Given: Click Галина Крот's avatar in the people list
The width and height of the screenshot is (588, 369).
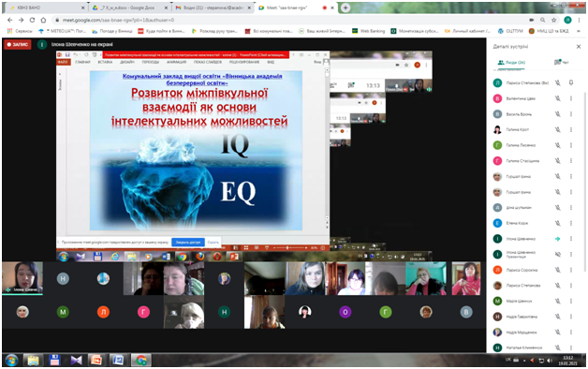Looking at the screenshot, I should (x=497, y=130).
